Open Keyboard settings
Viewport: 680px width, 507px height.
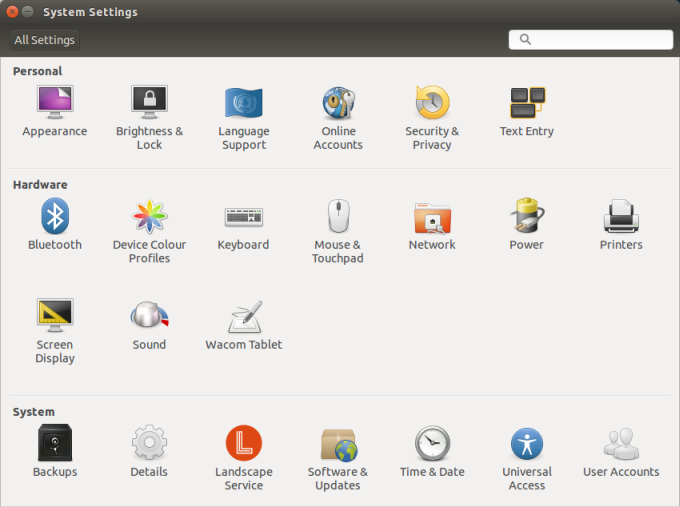(243, 216)
